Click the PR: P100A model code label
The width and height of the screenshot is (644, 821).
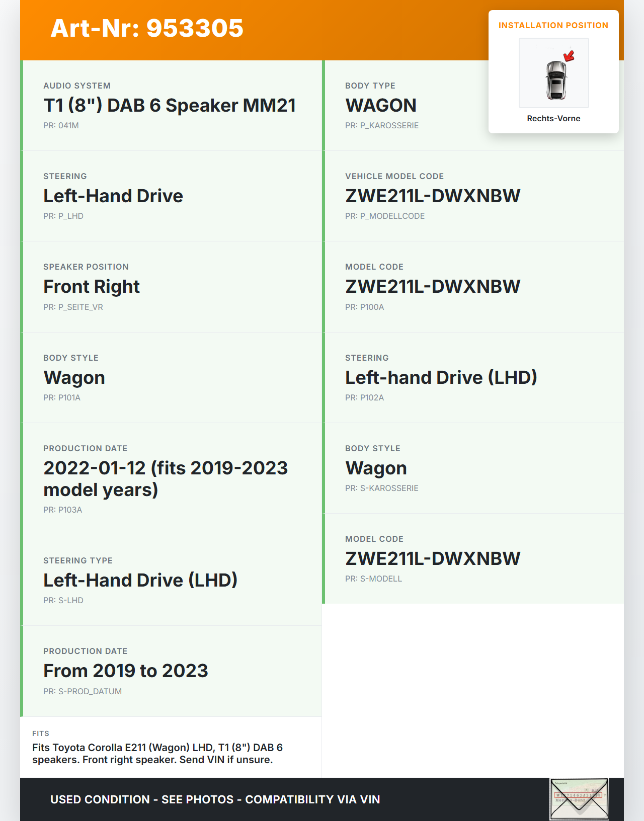tap(364, 307)
